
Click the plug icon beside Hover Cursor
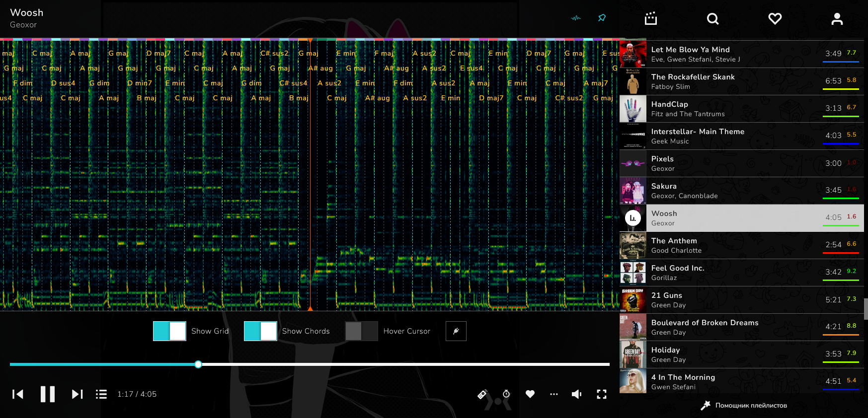456,331
